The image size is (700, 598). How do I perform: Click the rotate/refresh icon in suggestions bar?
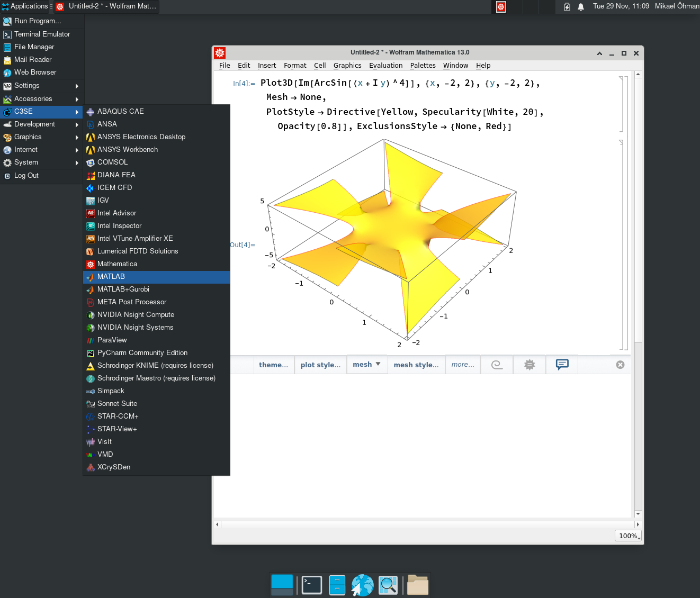coord(497,365)
